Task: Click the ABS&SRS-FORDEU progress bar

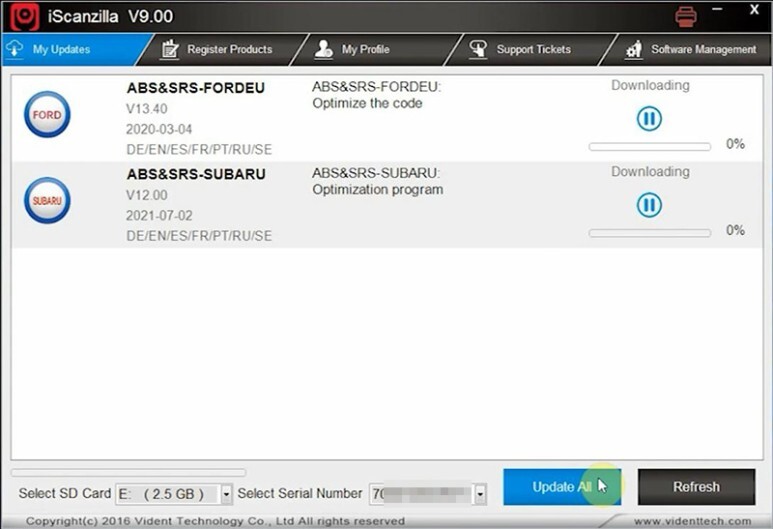Action: point(650,146)
